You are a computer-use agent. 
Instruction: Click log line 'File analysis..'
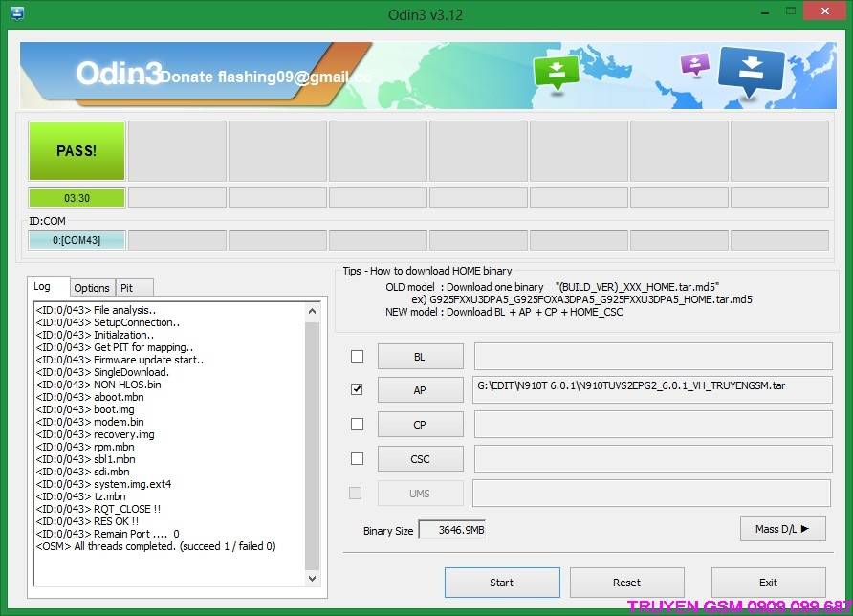96,310
